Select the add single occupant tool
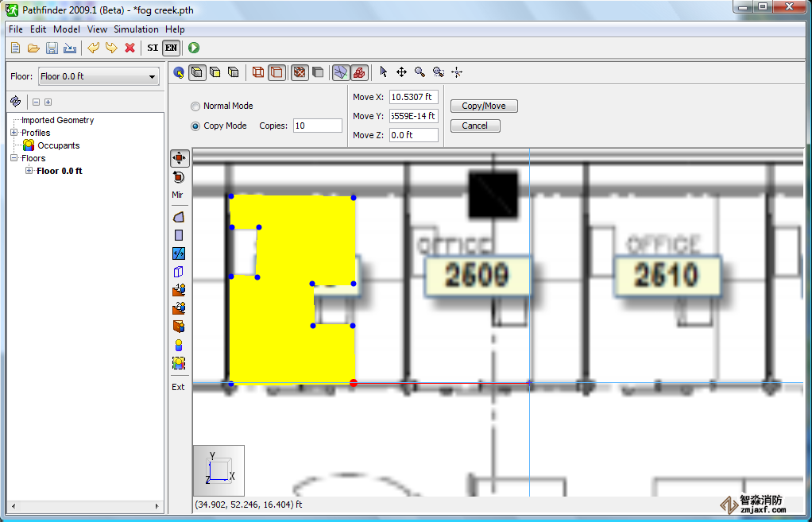 coord(179,345)
